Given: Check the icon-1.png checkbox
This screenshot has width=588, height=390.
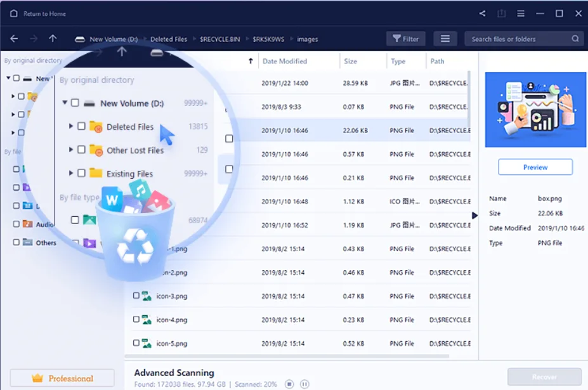Looking at the screenshot, I should pyautogui.click(x=135, y=249).
